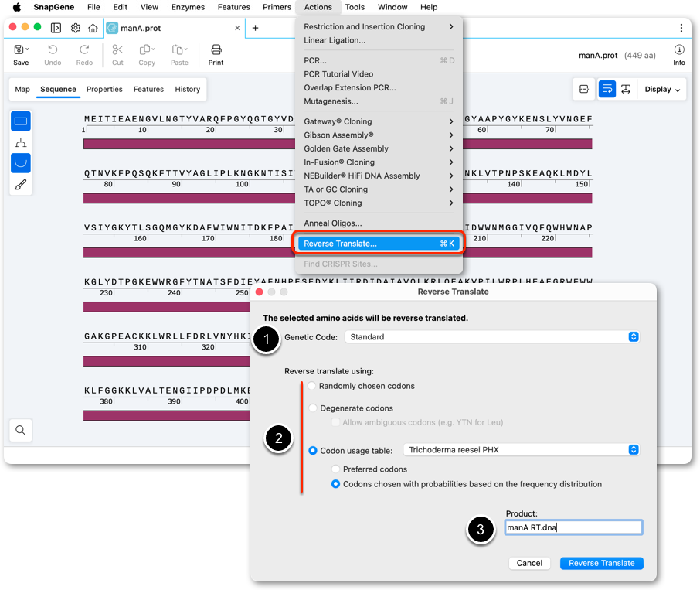Select Degenerate codons option
The image size is (700, 590).
[313, 408]
